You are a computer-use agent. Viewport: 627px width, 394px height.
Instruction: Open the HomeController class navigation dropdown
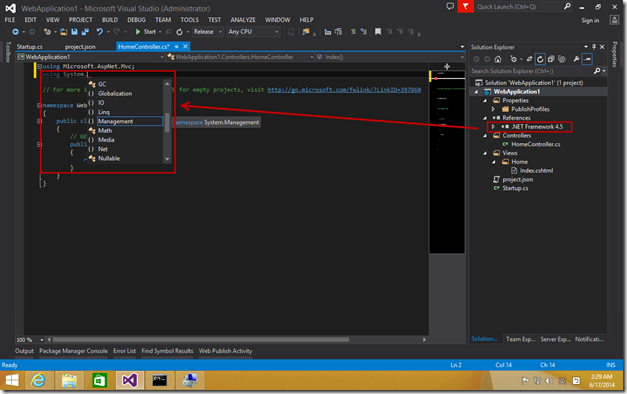click(x=241, y=57)
